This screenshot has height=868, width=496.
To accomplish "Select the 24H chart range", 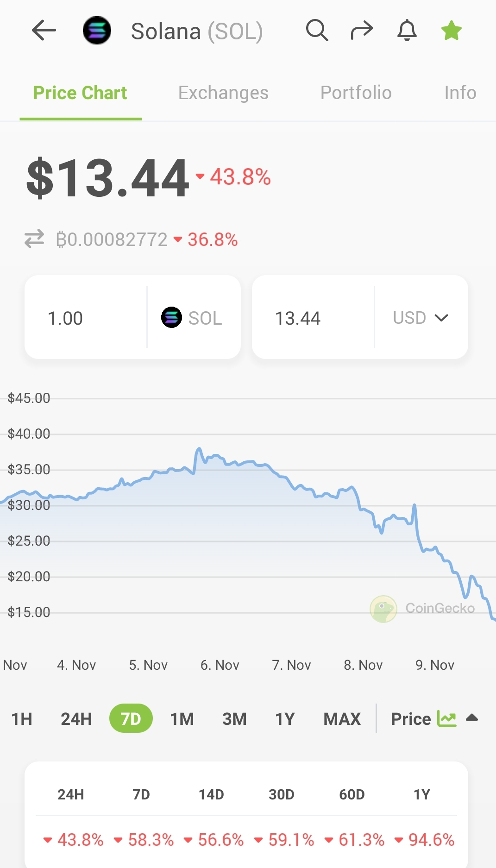I will pyautogui.click(x=76, y=719).
